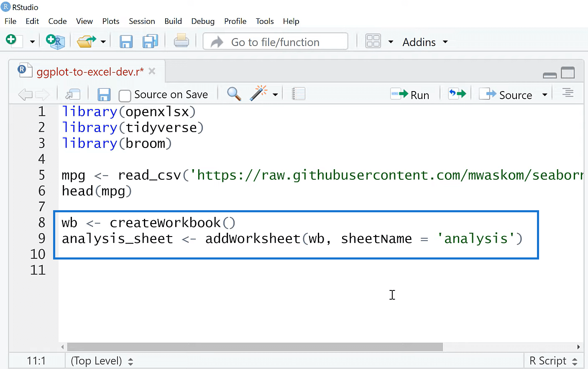Click the Run button
This screenshot has width=588, height=369.
point(410,95)
